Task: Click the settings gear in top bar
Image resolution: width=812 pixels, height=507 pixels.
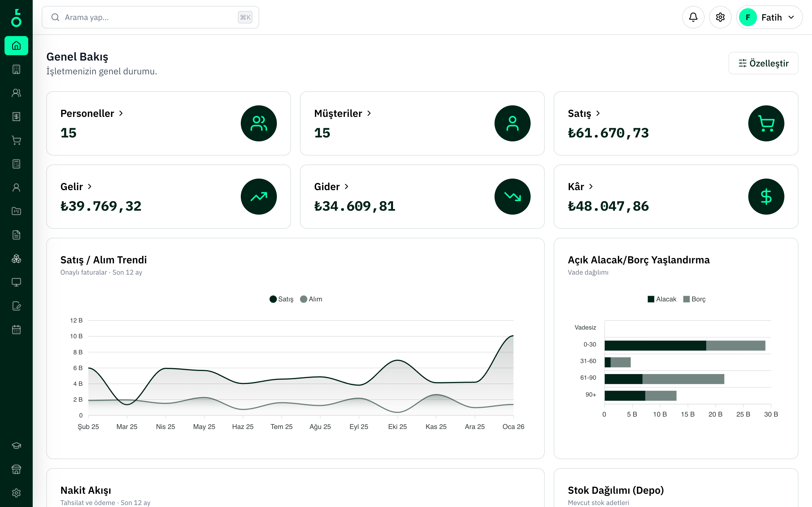Action: point(720,17)
